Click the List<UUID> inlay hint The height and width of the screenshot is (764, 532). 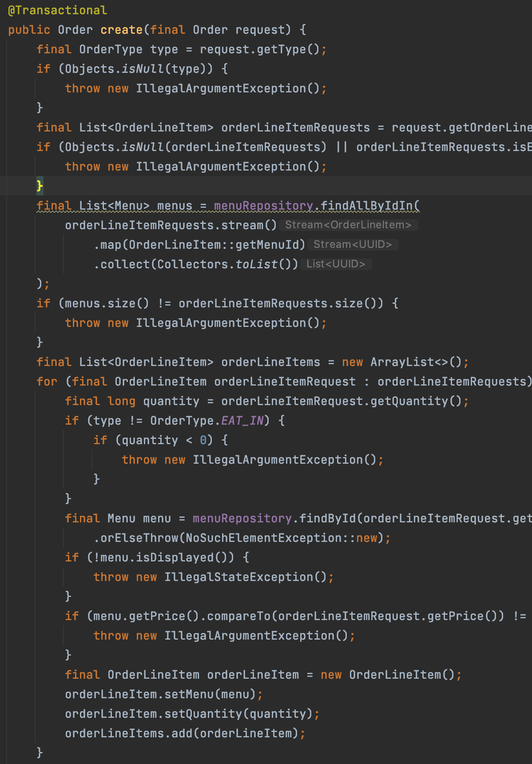(336, 264)
